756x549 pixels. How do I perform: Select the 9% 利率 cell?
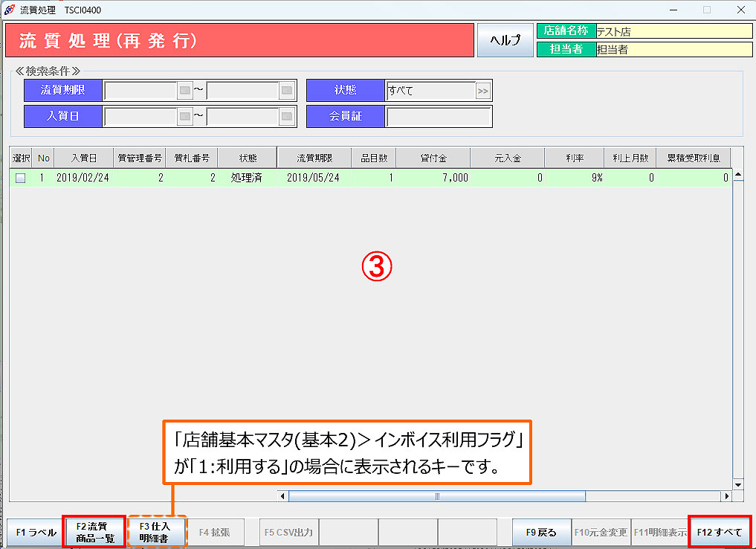click(575, 178)
